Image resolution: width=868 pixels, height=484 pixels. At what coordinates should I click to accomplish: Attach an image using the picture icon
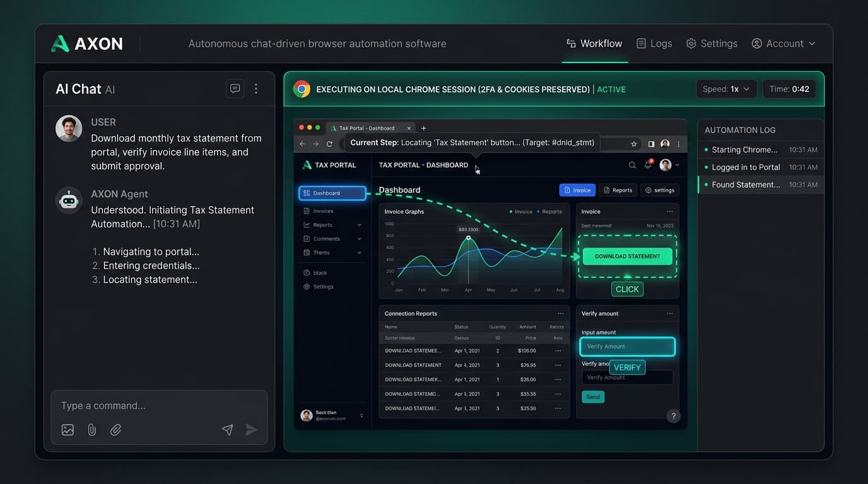point(67,430)
